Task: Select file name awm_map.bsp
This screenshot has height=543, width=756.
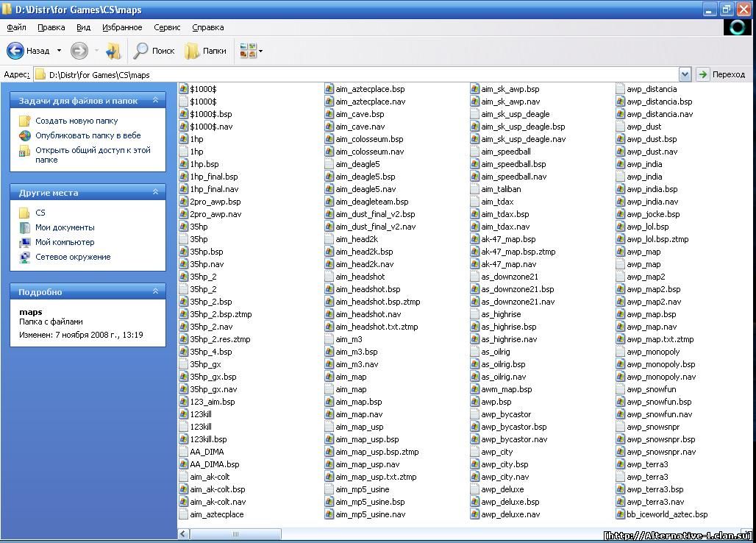Action: click(507, 389)
